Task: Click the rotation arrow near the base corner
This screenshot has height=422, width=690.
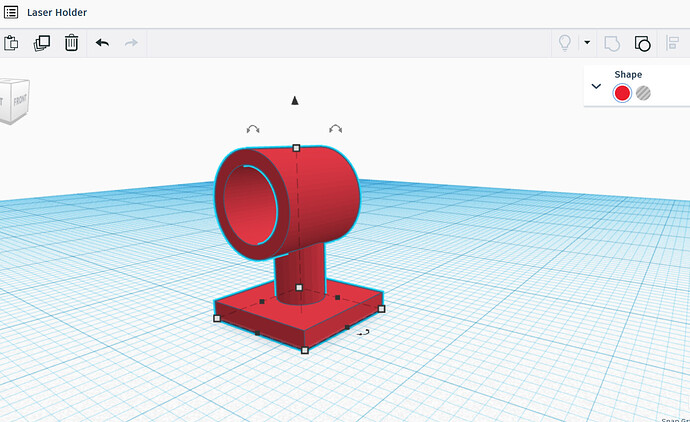Action: (x=363, y=333)
